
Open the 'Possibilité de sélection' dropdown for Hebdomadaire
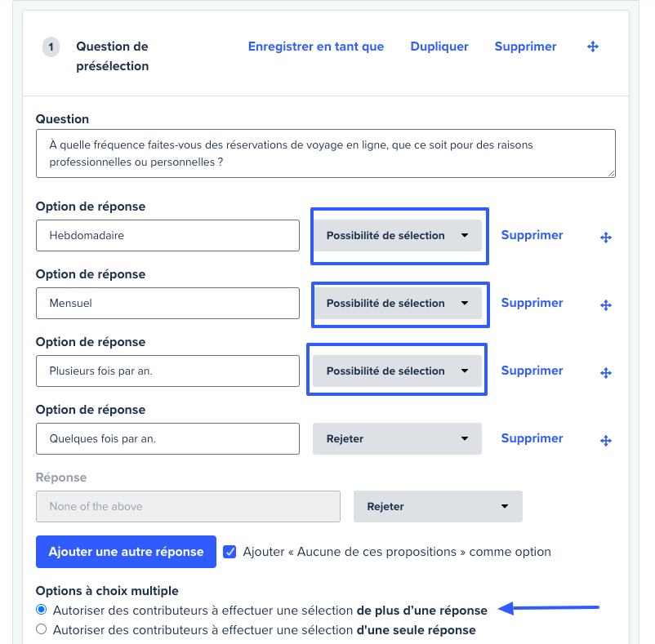pos(399,235)
